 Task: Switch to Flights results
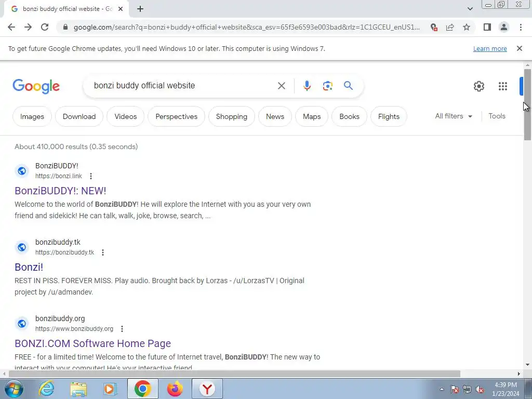389,116
